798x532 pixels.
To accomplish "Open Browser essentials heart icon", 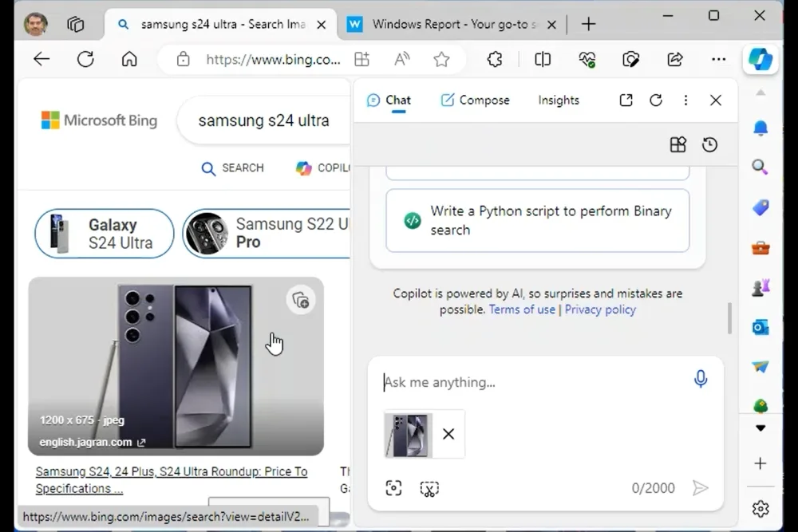I will pyautogui.click(x=587, y=60).
